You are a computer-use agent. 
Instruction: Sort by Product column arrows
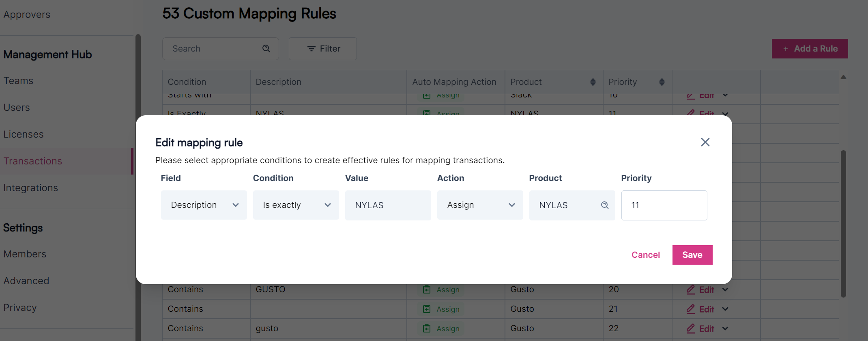coord(593,82)
